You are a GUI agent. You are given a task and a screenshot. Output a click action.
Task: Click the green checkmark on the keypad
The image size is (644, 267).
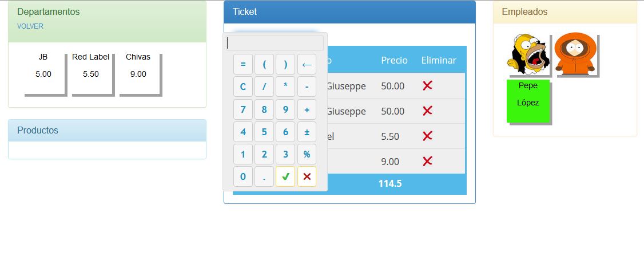pyautogui.click(x=285, y=176)
